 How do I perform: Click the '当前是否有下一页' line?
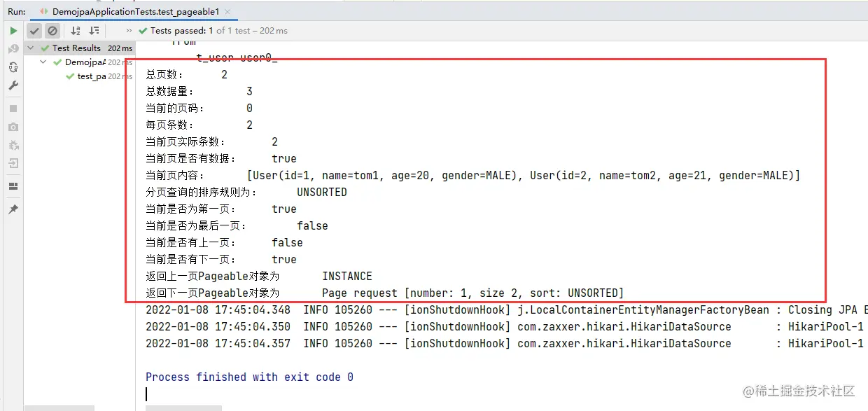click(221, 260)
